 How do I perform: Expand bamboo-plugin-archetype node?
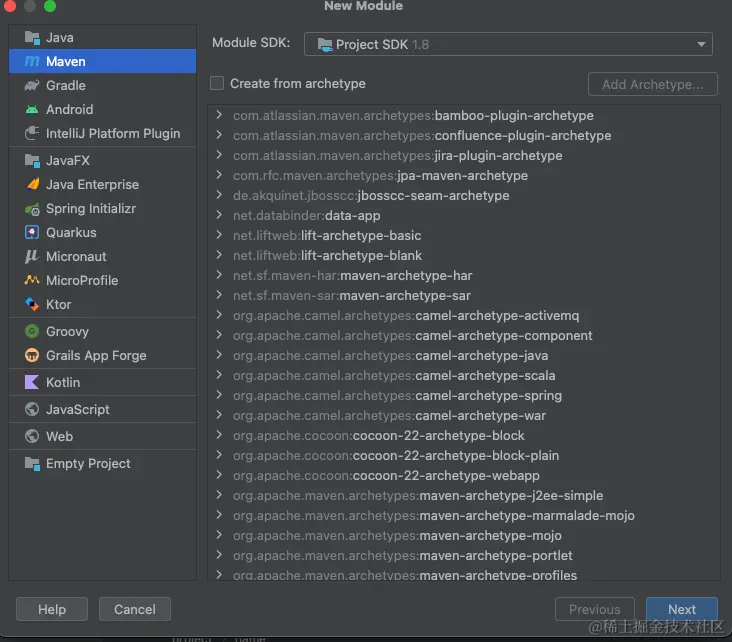point(219,115)
